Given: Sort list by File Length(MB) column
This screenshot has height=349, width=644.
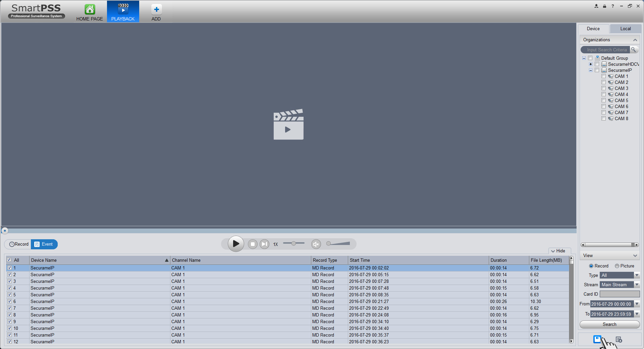Looking at the screenshot, I should [549, 260].
